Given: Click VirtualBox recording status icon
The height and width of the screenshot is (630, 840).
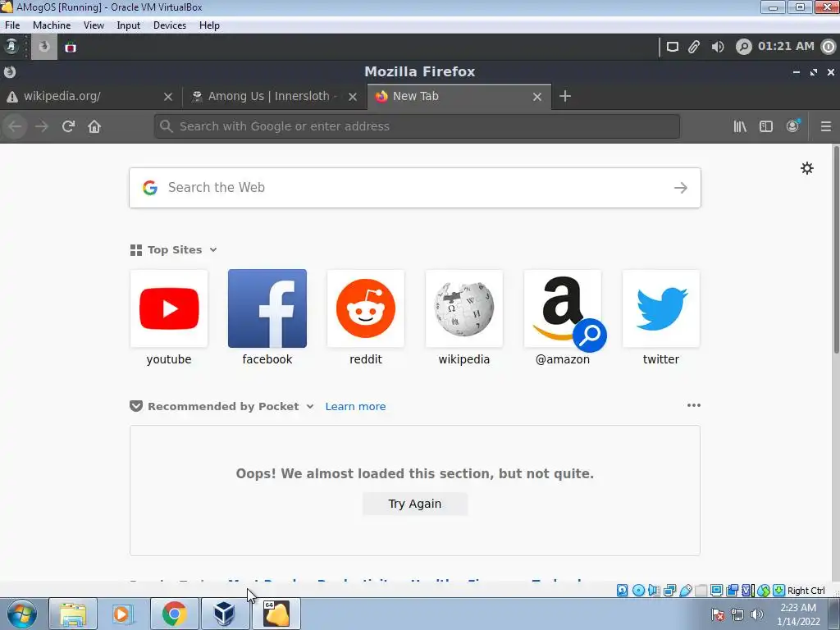Looking at the screenshot, I should coord(732,591).
